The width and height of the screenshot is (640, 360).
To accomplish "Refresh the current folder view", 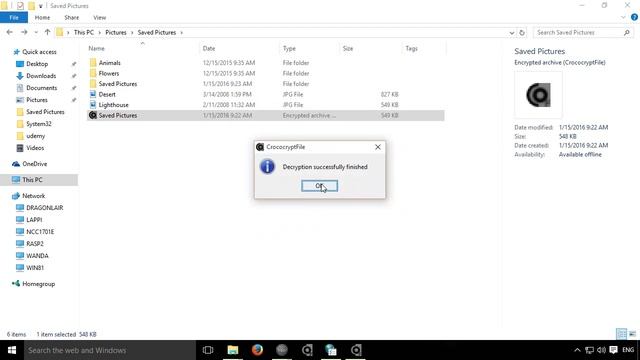I will pos(522,33).
